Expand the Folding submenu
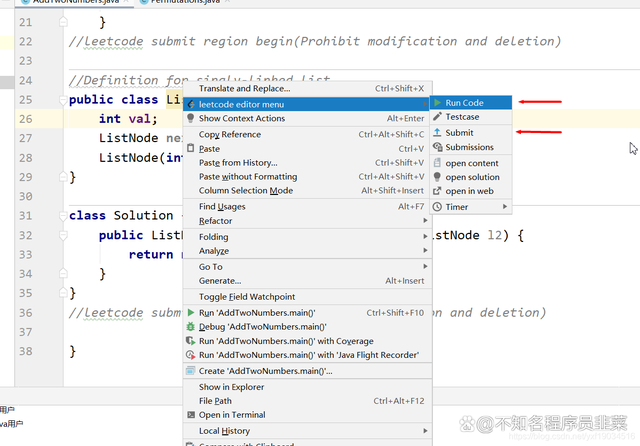Image resolution: width=640 pixels, height=446 pixels. 425,236
